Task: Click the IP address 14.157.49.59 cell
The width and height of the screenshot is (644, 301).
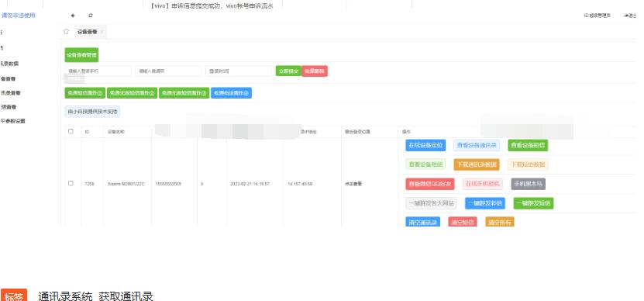Action: click(300, 184)
